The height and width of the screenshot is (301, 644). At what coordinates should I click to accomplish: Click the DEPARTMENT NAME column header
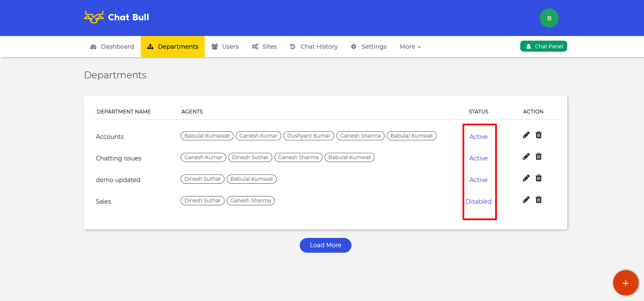pyautogui.click(x=124, y=112)
